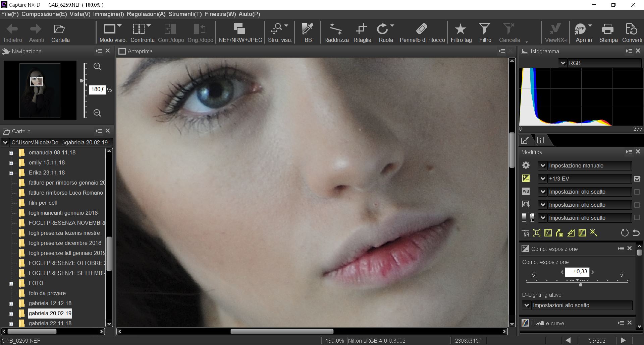
Task: Enable the white balance row checkbox
Action: pyautogui.click(x=637, y=192)
